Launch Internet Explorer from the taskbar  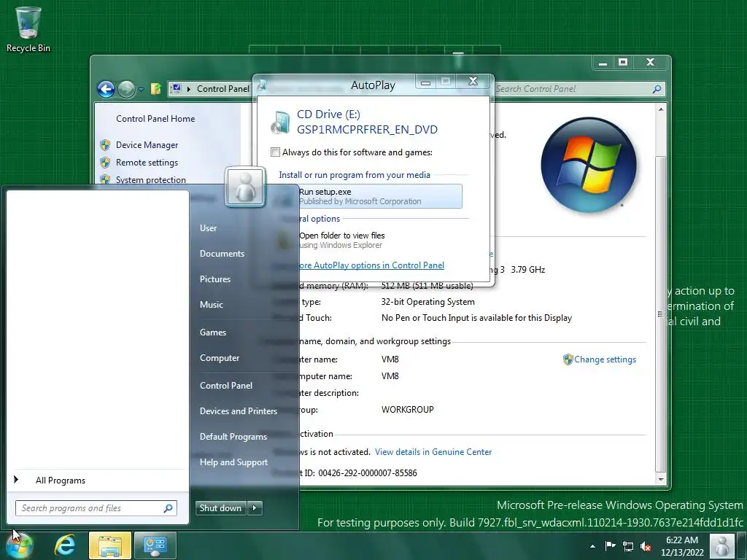coord(65,545)
